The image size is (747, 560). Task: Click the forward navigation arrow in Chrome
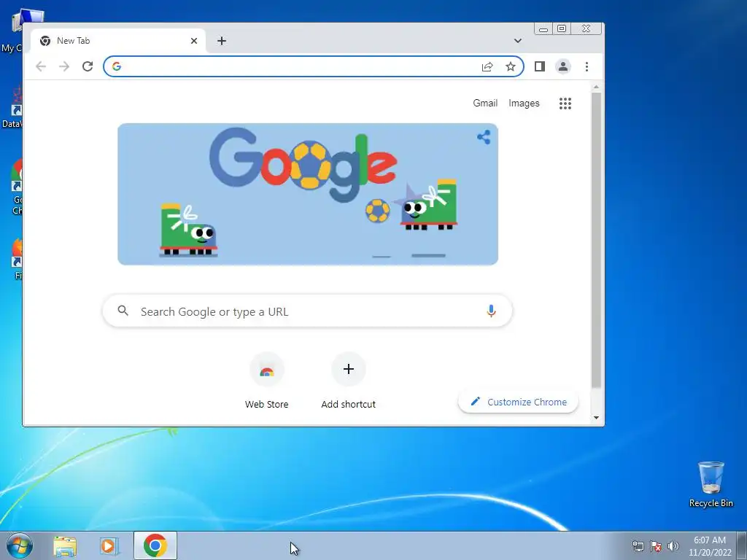click(x=64, y=66)
